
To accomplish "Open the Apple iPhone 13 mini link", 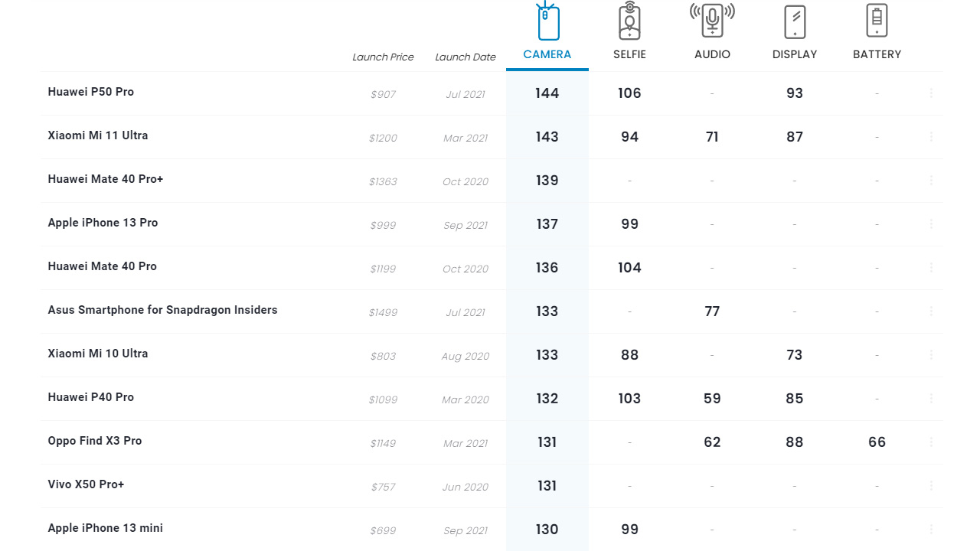I will pyautogui.click(x=106, y=528).
